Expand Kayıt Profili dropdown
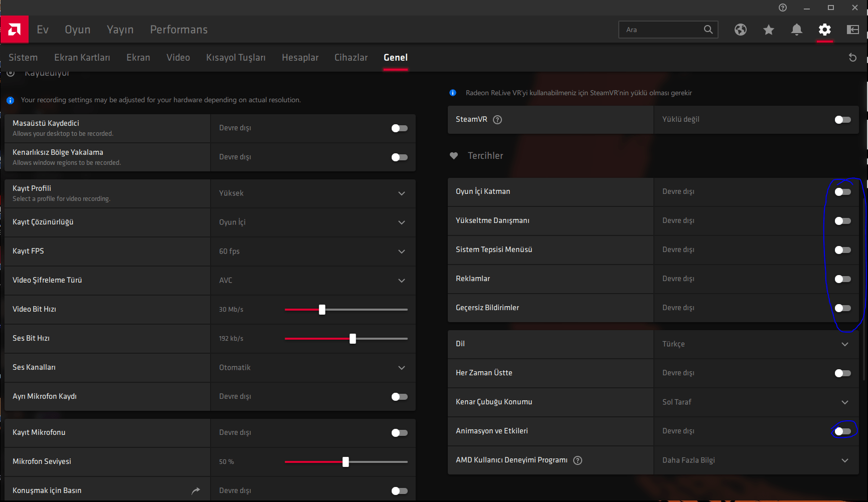The width and height of the screenshot is (868, 502). (401, 193)
